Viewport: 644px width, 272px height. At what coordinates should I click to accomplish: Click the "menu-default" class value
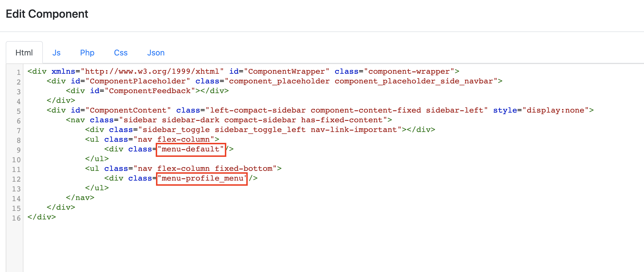pyautogui.click(x=191, y=149)
